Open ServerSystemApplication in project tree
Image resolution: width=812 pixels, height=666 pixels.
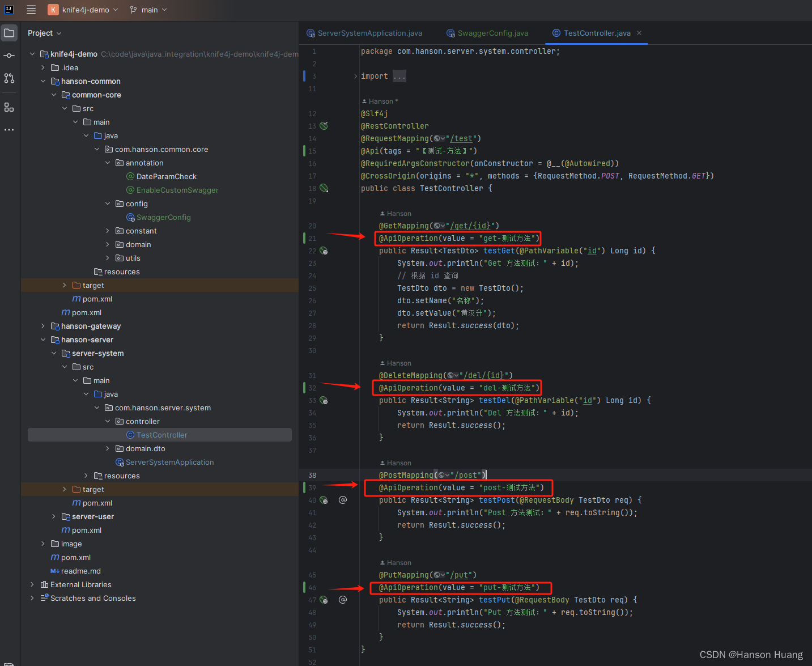pos(165,462)
